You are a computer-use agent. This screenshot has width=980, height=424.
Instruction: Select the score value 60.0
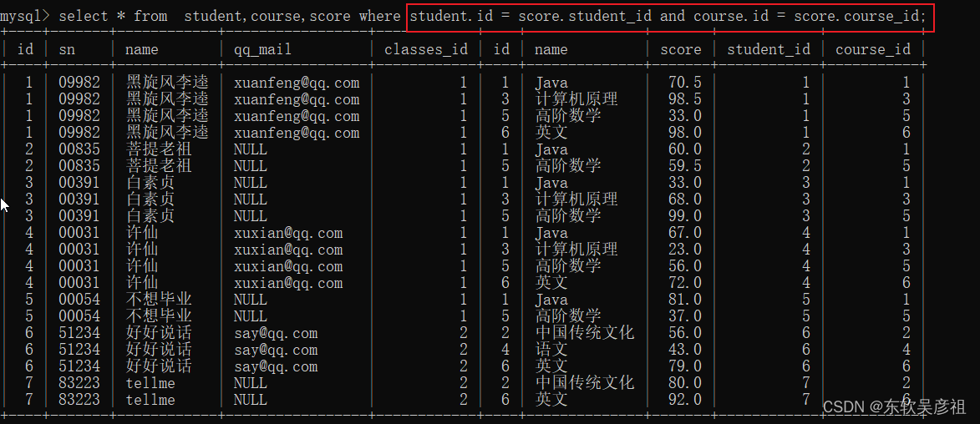[685, 149]
